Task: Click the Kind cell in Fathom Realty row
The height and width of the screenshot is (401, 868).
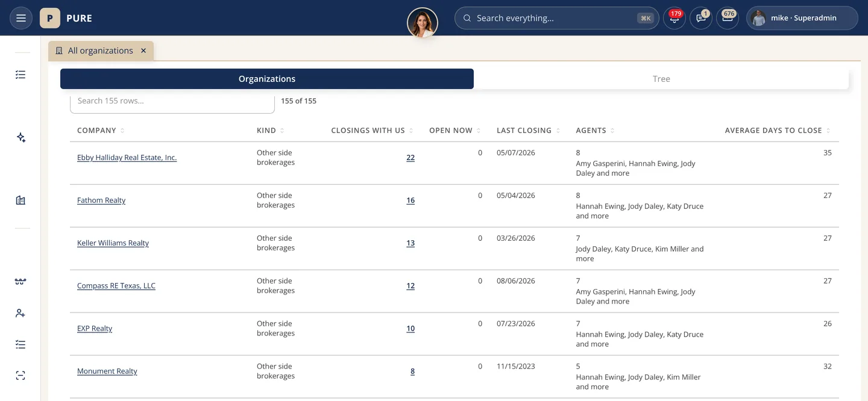Action: tap(275, 200)
